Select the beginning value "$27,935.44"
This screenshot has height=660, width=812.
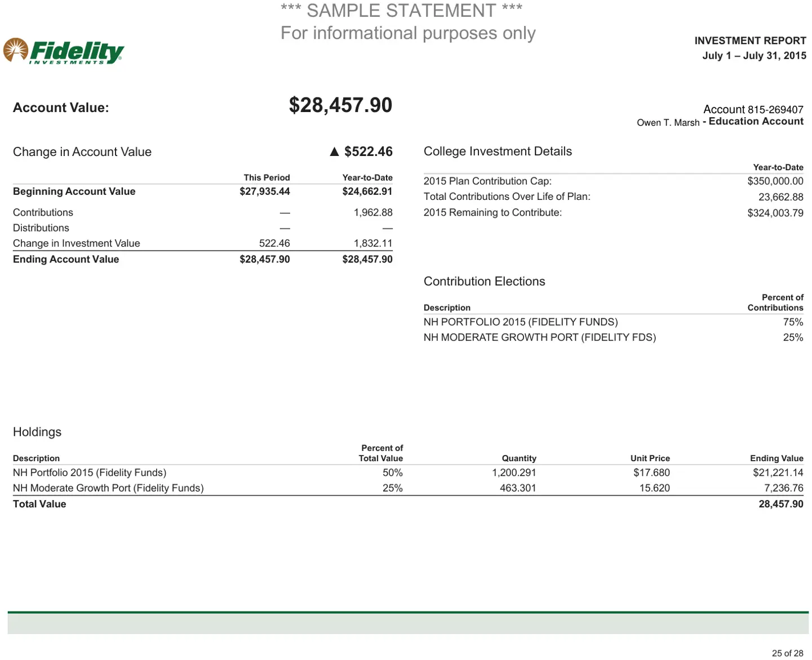coord(265,191)
